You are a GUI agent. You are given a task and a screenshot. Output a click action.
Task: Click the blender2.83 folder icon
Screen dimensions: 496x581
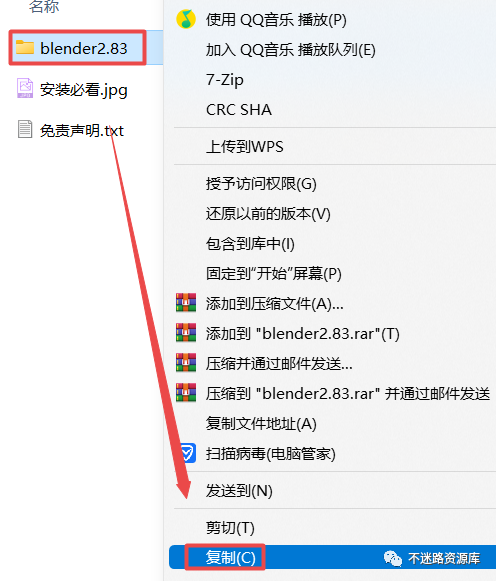25,48
